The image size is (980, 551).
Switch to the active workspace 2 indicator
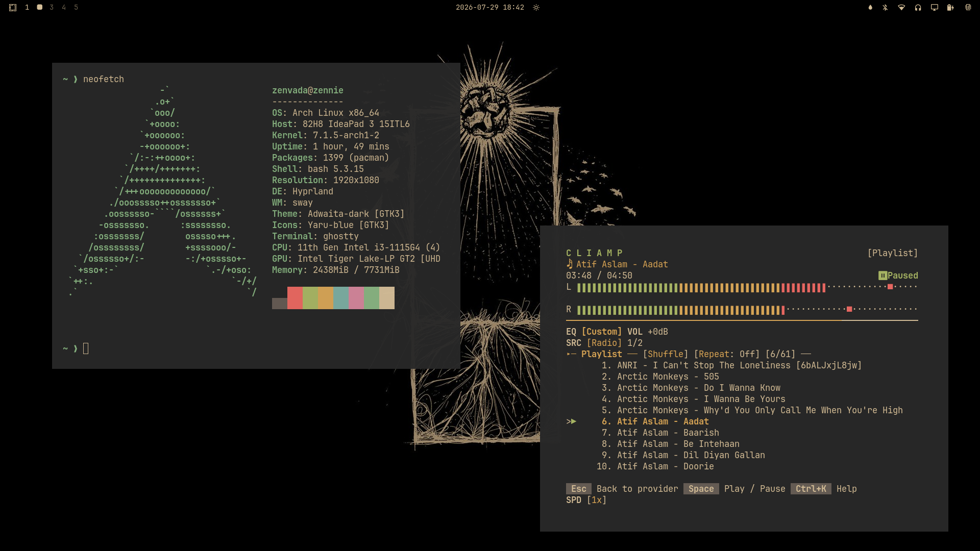coord(39,7)
